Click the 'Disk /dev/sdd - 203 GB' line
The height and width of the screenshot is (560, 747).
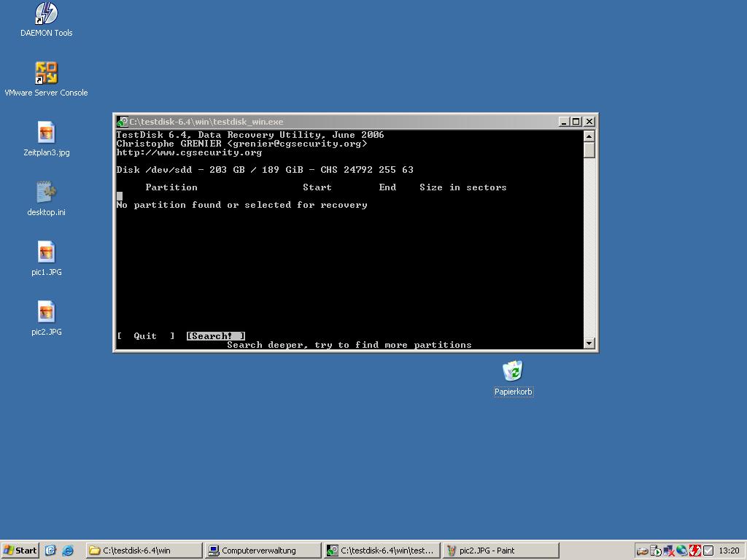click(265, 170)
